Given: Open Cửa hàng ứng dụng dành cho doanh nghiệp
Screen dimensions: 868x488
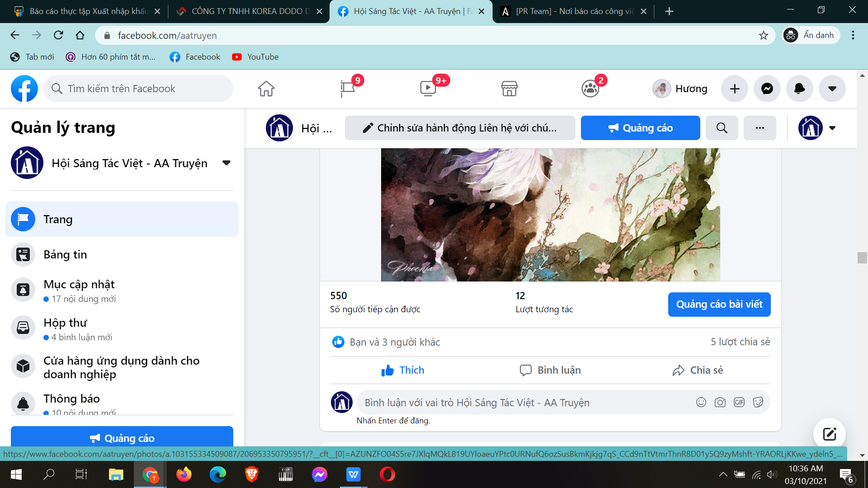Looking at the screenshot, I should pyautogui.click(x=122, y=367).
